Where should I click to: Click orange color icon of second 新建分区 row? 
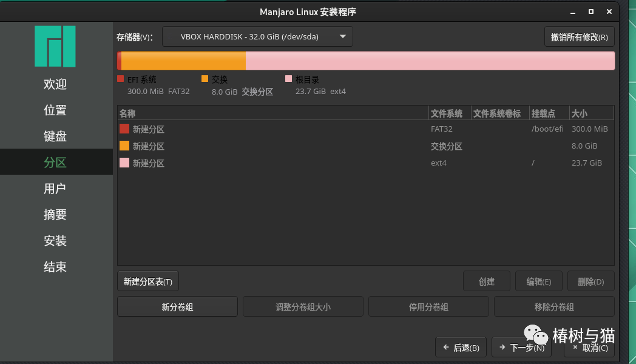(124, 146)
